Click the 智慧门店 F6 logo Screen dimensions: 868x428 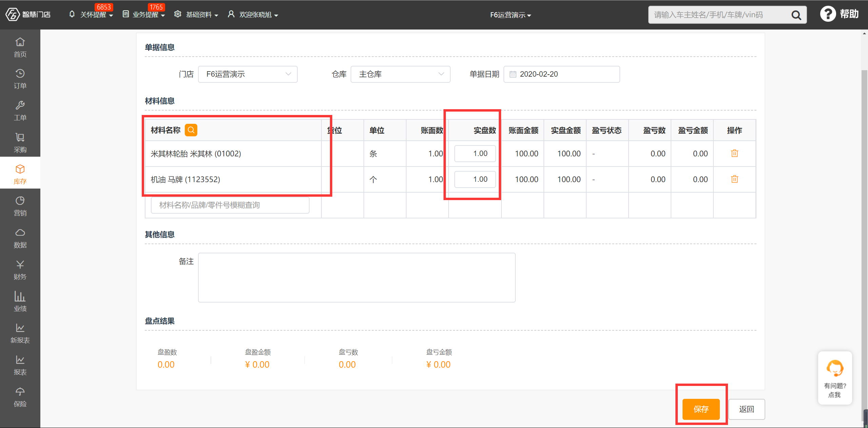pyautogui.click(x=28, y=15)
